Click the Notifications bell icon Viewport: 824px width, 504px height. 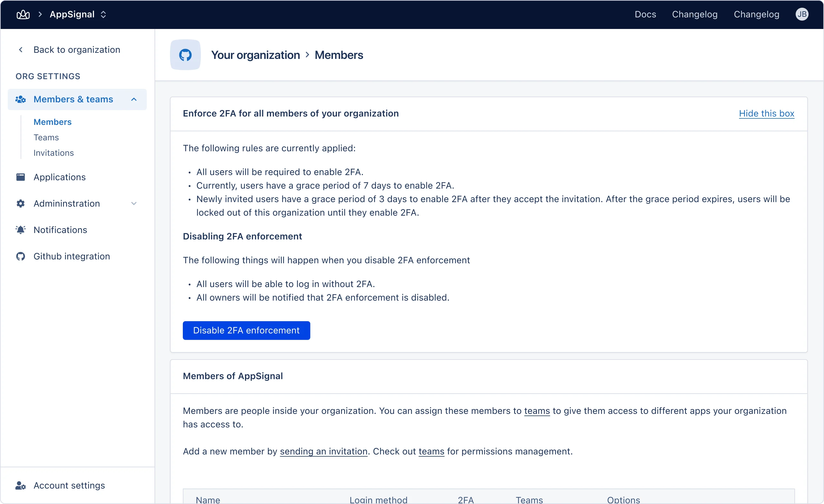20,230
